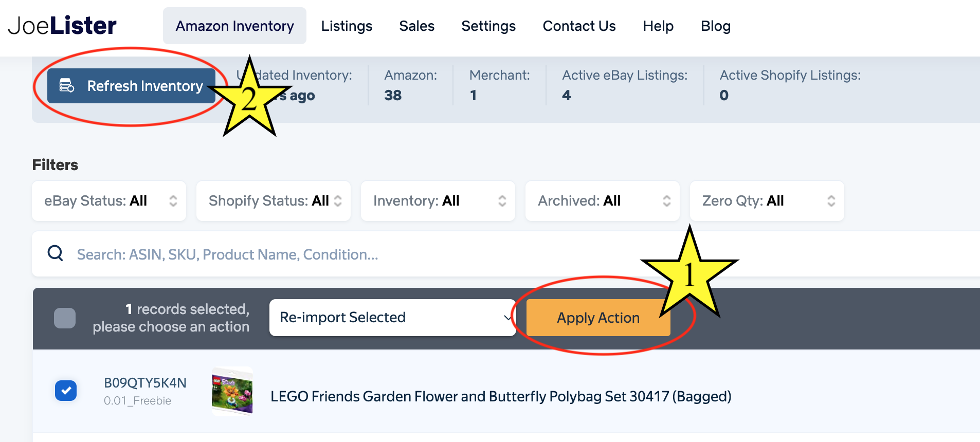Open the Inventory filter dropdown
The image size is (980, 442).
[x=438, y=201]
